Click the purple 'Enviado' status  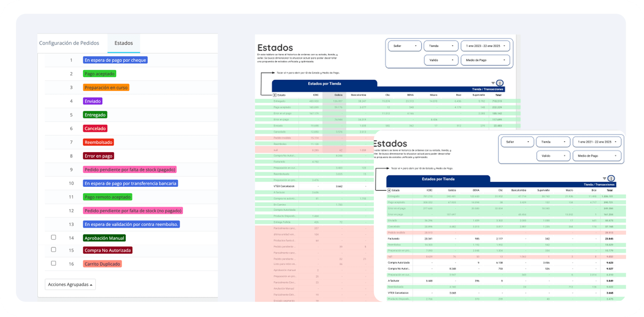[93, 101]
